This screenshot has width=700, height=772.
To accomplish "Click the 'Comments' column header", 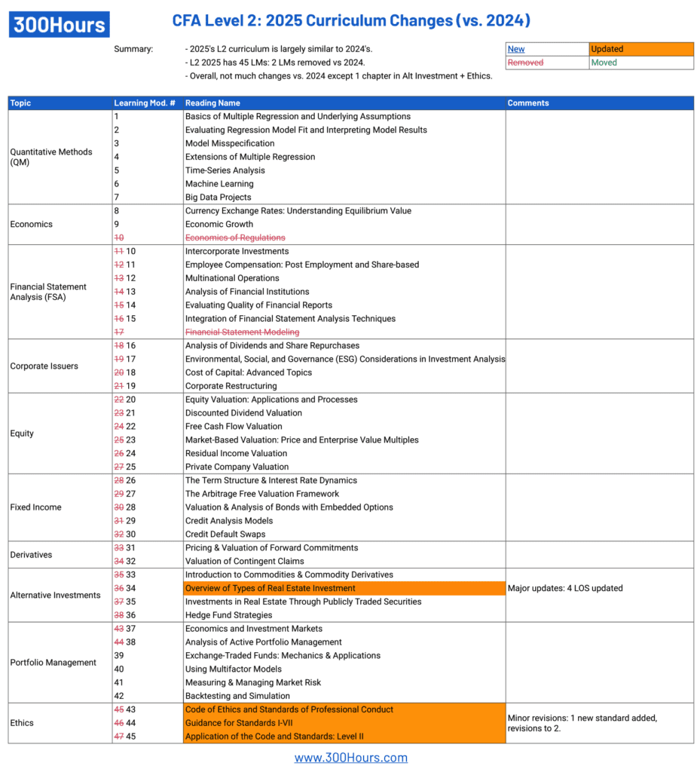I will point(528,103).
